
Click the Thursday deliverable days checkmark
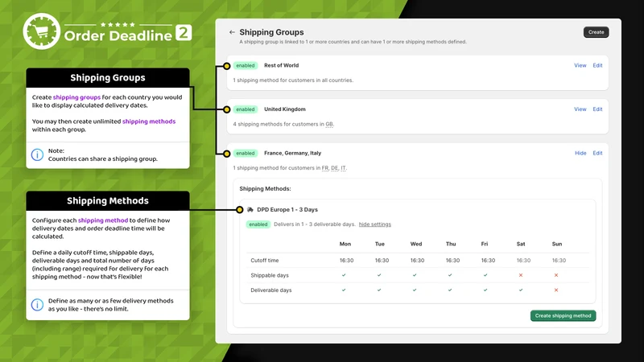pos(450,290)
